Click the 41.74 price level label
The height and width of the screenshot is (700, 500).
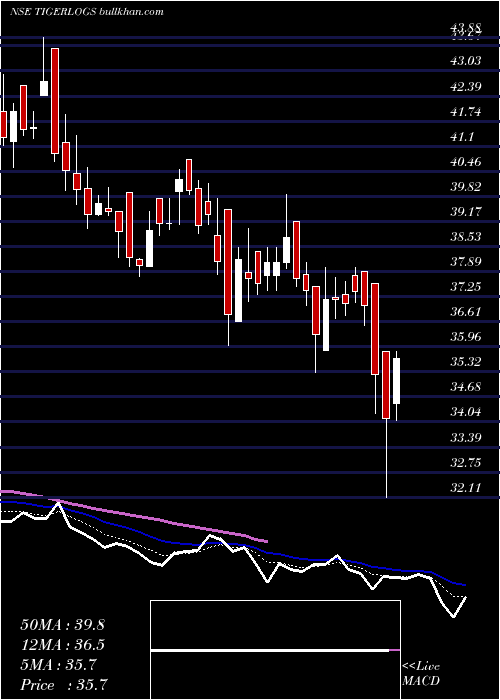466,111
